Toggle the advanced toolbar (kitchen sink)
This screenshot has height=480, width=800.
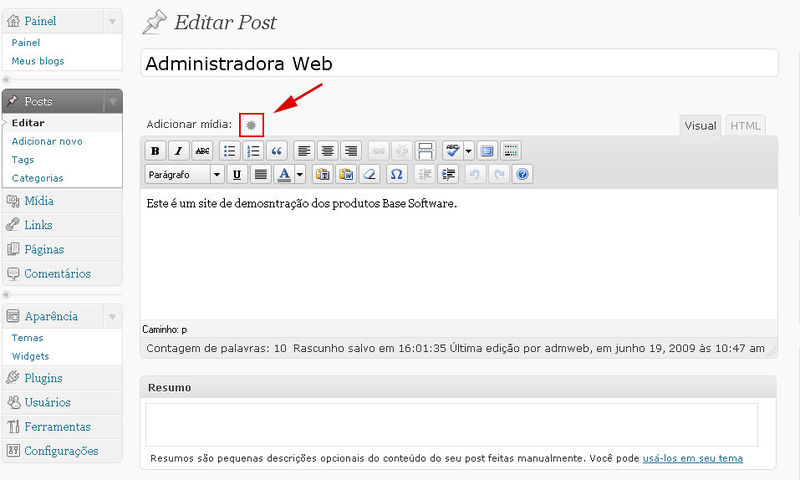(511, 151)
